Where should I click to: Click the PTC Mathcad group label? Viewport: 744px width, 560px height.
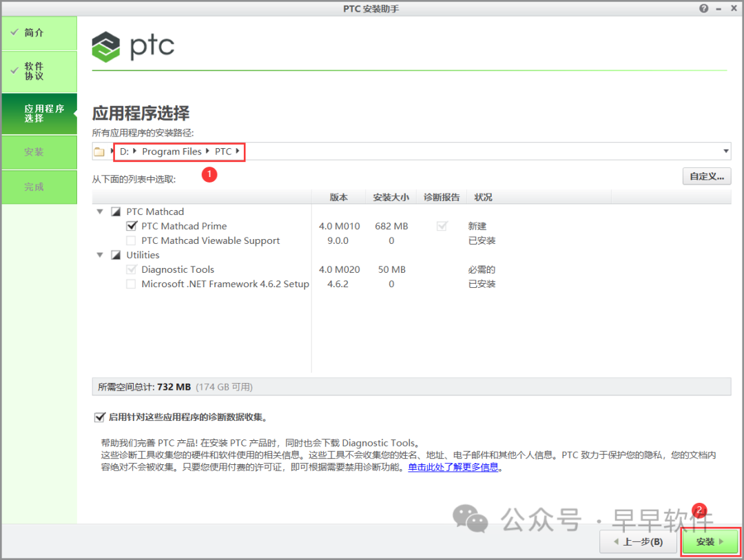(155, 211)
